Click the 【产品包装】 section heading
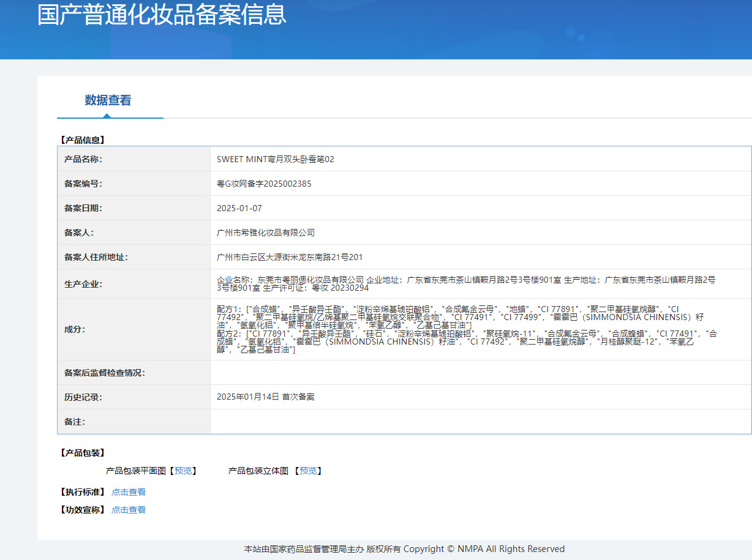The height and width of the screenshot is (560, 752). (82, 453)
